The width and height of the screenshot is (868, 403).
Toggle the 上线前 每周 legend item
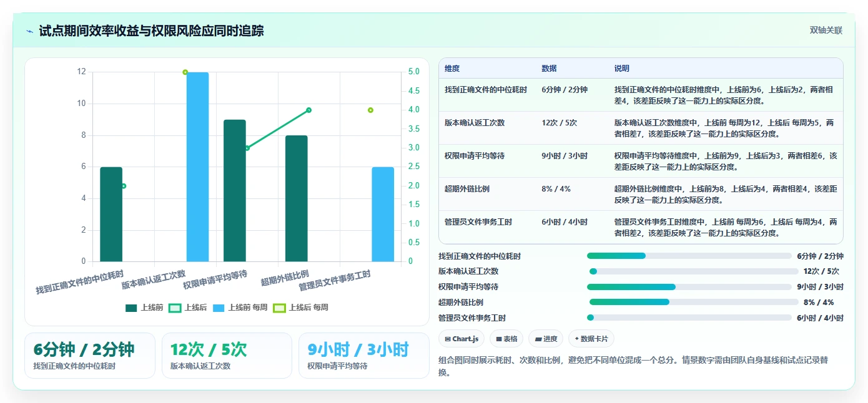pos(240,308)
